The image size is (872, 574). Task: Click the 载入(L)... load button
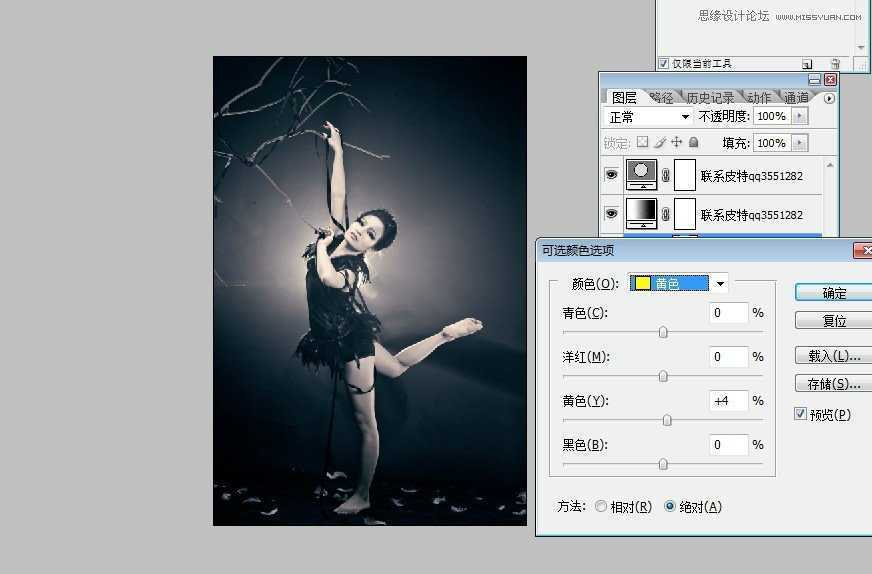click(x=834, y=355)
